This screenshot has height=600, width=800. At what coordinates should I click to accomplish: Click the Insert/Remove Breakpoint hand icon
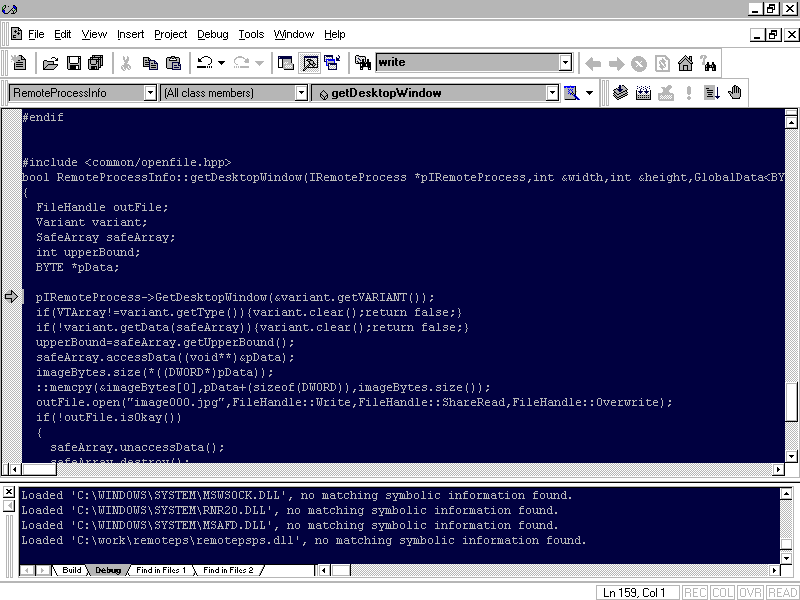[735, 93]
